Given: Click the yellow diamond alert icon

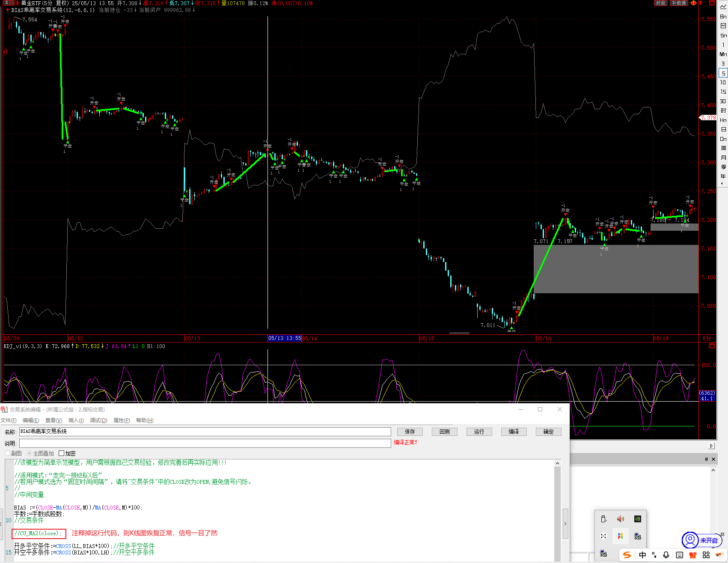Looking at the screenshot, I should [693, 3].
